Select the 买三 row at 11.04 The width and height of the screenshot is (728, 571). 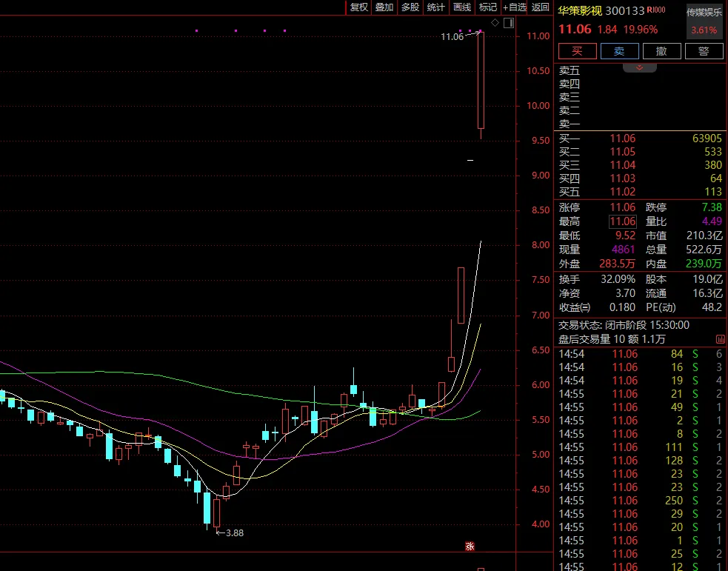[641, 165]
